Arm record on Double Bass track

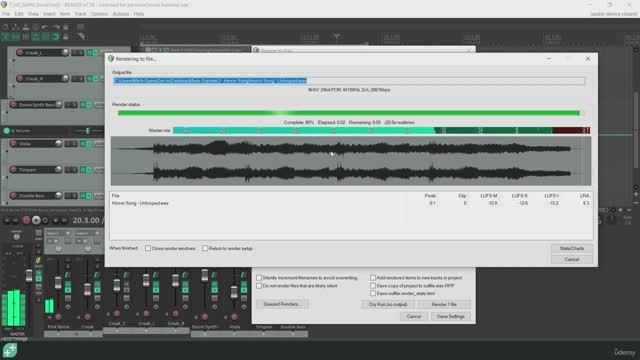(13, 196)
